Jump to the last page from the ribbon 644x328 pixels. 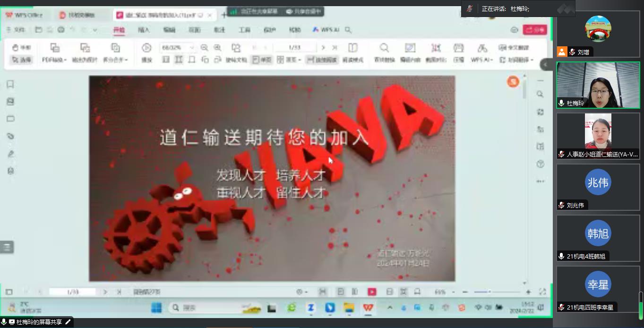click(x=335, y=48)
